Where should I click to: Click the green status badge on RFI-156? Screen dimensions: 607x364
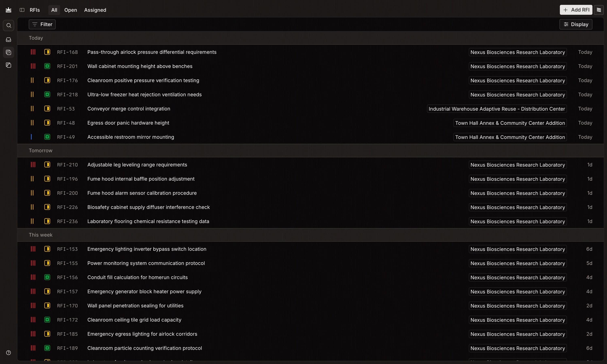(47, 277)
